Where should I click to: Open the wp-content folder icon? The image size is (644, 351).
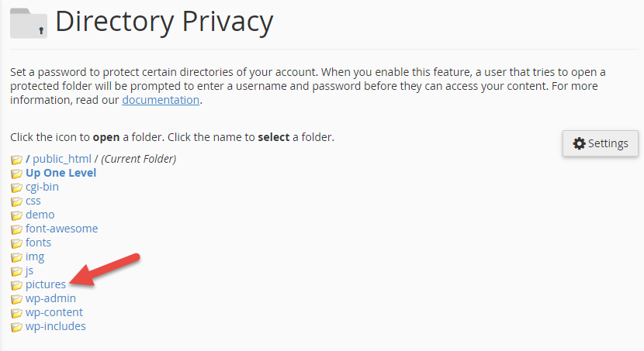pyautogui.click(x=16, y=313)
